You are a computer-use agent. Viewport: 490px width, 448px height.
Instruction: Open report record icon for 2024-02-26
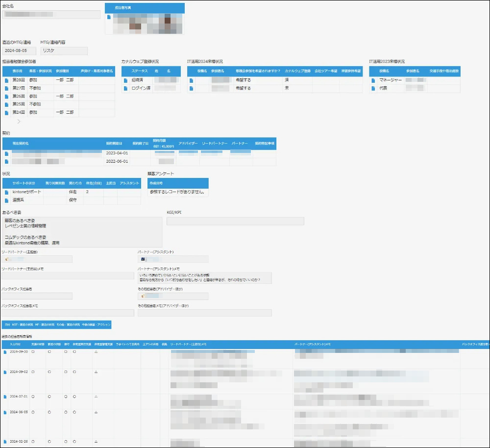tap(5, 442)
